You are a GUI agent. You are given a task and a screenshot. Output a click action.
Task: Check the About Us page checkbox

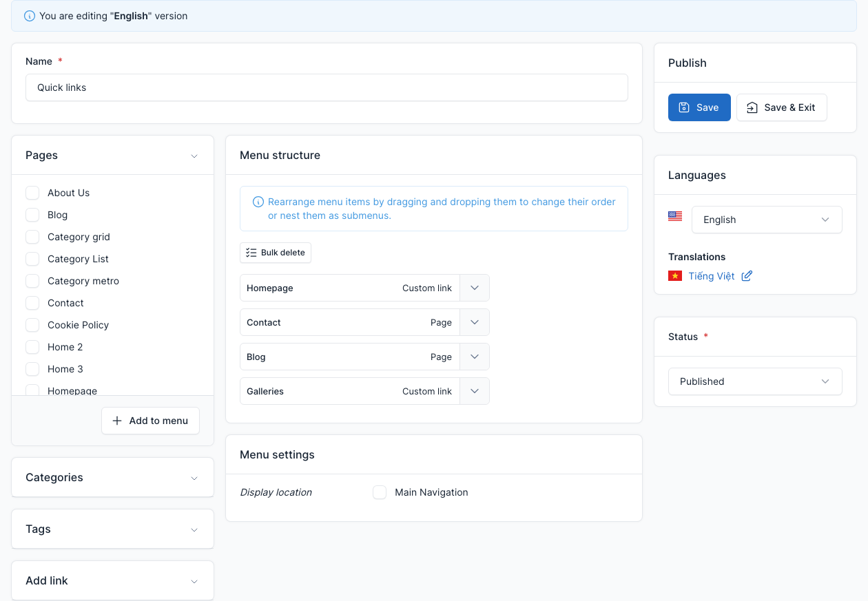click(32, 193)
